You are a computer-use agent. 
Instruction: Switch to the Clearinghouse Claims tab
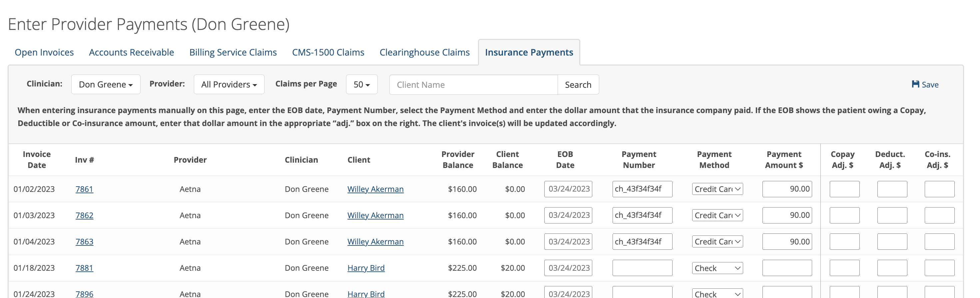pos(425,53)
